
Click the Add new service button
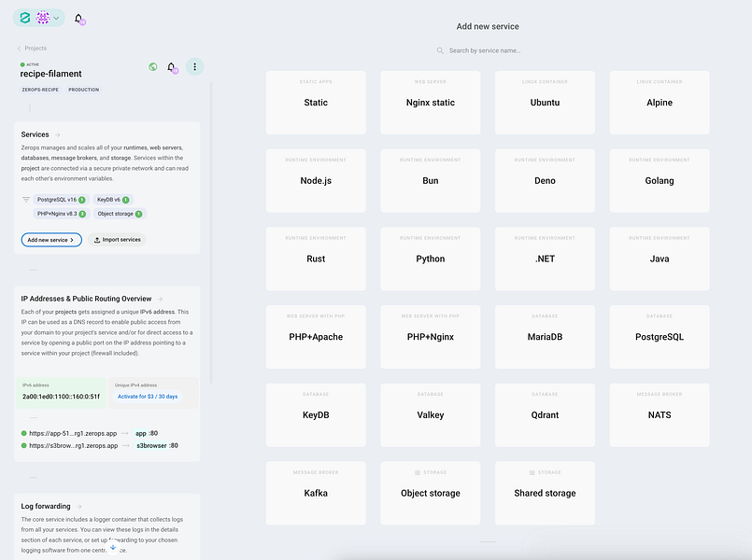click(x=50, y=240)
